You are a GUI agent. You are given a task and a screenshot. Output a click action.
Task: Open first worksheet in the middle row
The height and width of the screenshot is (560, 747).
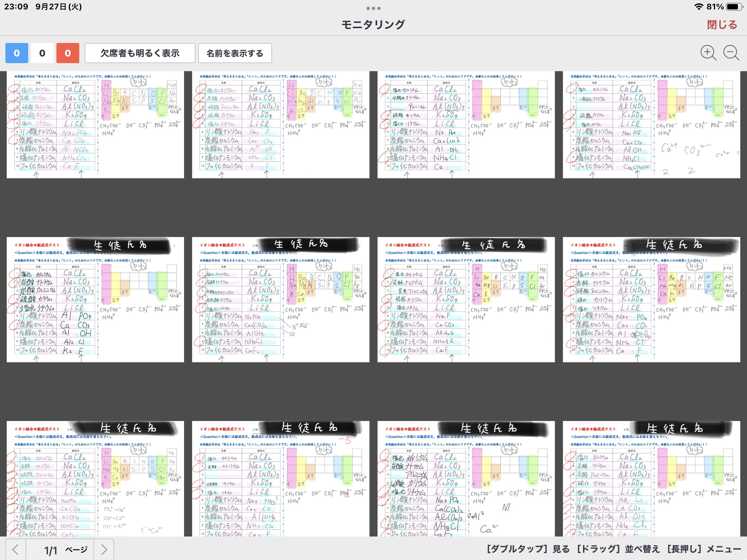pyautogui.click(x=95, y=299)
